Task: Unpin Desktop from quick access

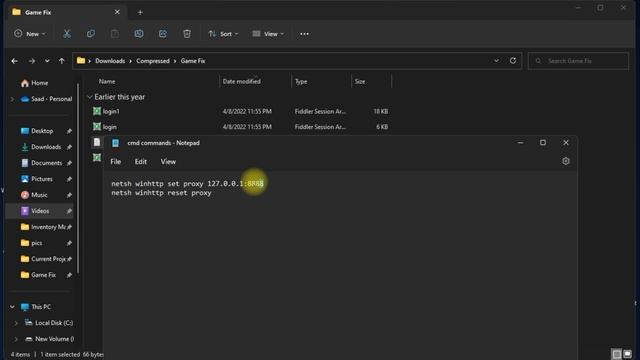Action: [69, 131]
